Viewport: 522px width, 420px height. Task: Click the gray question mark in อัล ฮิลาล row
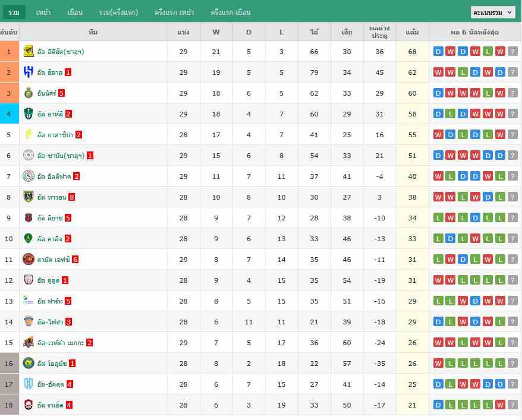point(512,72)
